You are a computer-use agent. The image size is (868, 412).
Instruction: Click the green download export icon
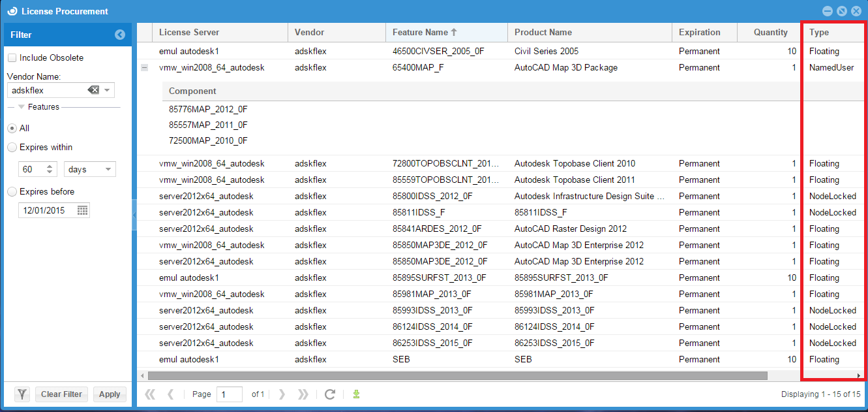356,394
